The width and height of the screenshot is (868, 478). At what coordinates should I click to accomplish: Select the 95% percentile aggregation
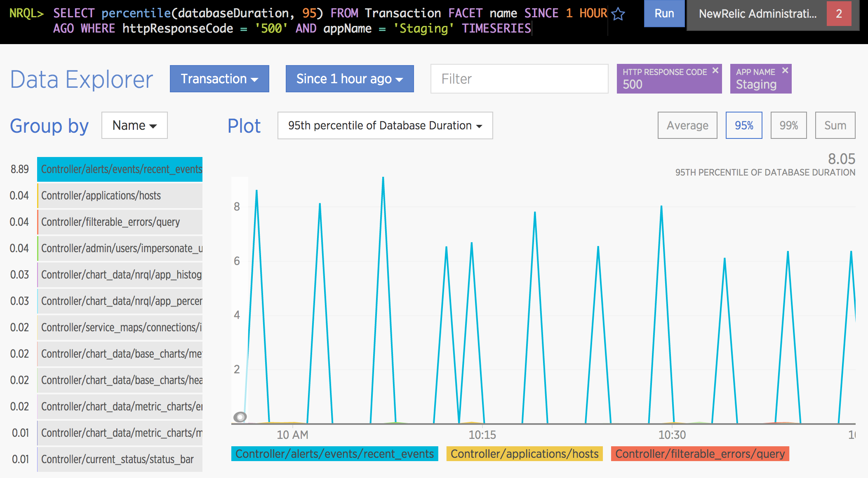[x=743, y=125]
